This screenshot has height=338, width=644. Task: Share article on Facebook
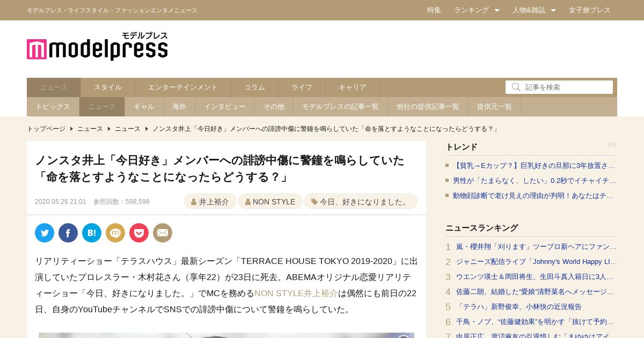point(68,233)
